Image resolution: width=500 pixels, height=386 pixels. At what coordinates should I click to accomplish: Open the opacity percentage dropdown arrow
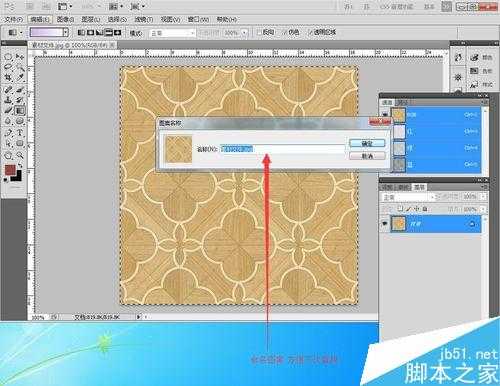(245, 33)
